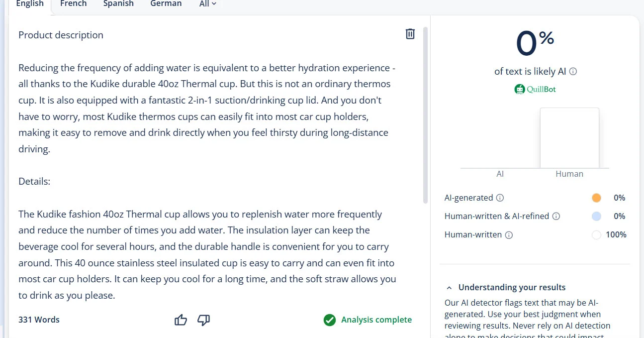Open the All languages dropdown

[x=208, y=4]
